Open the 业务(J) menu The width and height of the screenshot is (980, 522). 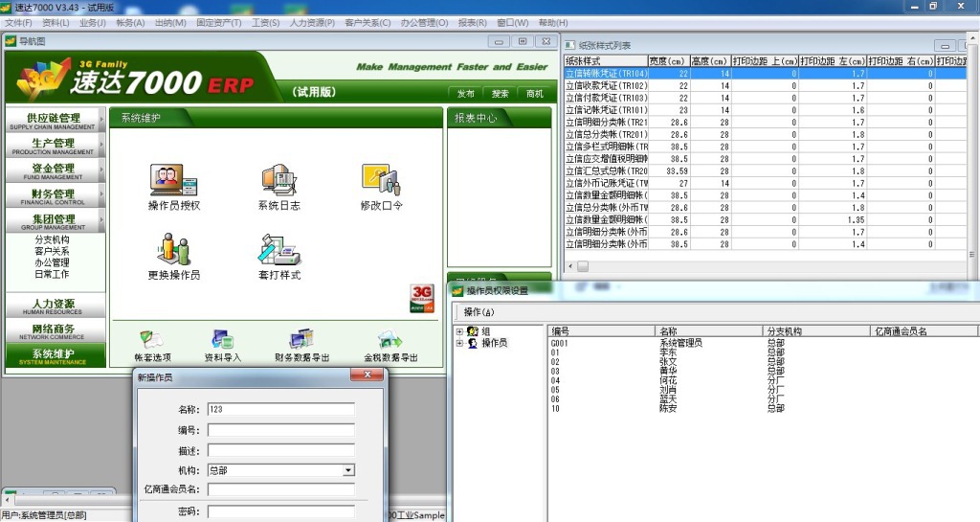click(93, 22)
